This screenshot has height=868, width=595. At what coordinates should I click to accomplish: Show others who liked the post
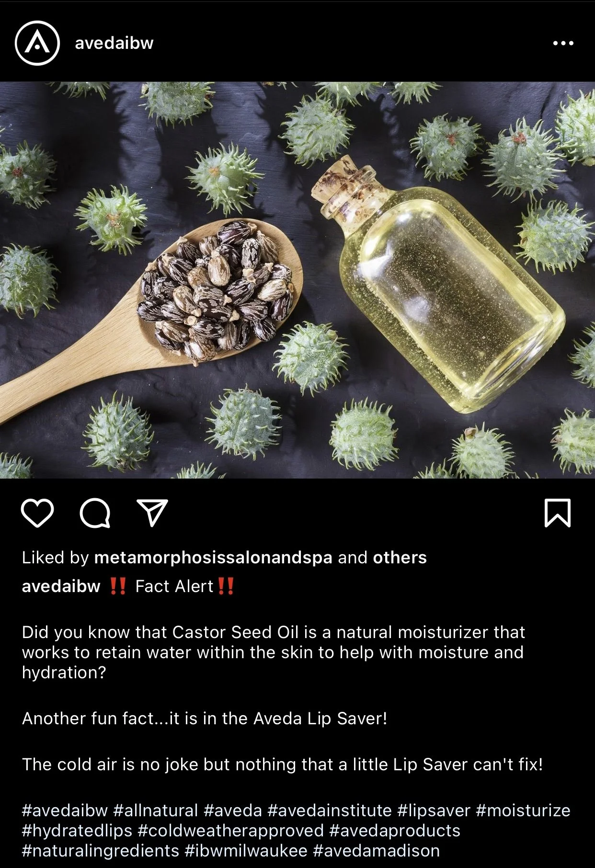(x=400, y=558)
